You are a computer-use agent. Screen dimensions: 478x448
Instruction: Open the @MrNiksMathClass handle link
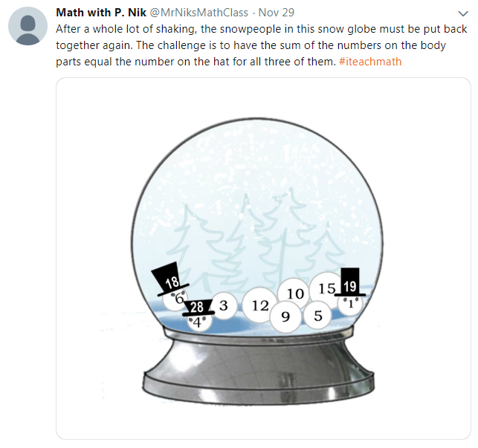[x=199, y=13]
